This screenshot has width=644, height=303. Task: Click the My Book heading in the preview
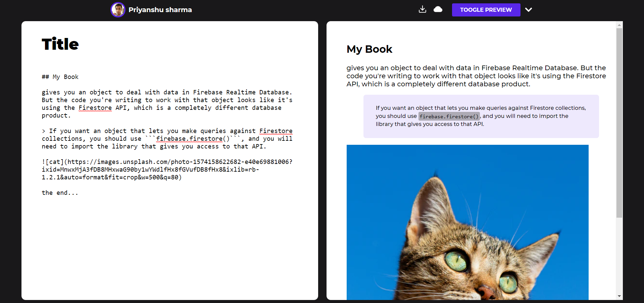tap(369, 49)
